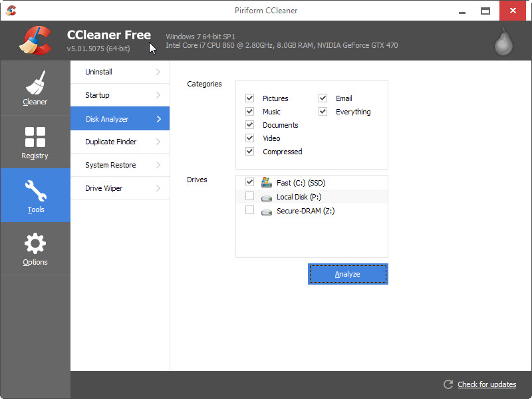This screenshot has height=399, width=532.
Task: Uncheck the Video category
Action: pyautogui.click(x=250, y=138)
